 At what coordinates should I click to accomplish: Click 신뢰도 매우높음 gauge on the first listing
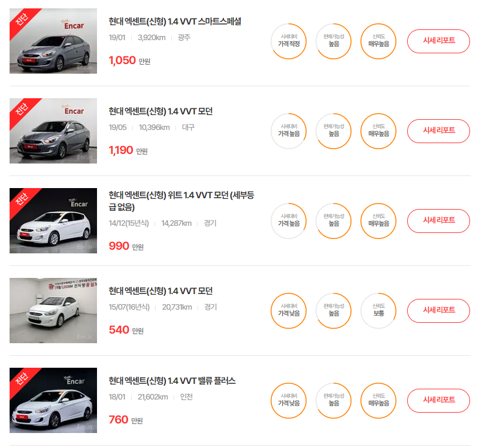tap(378, 41)
